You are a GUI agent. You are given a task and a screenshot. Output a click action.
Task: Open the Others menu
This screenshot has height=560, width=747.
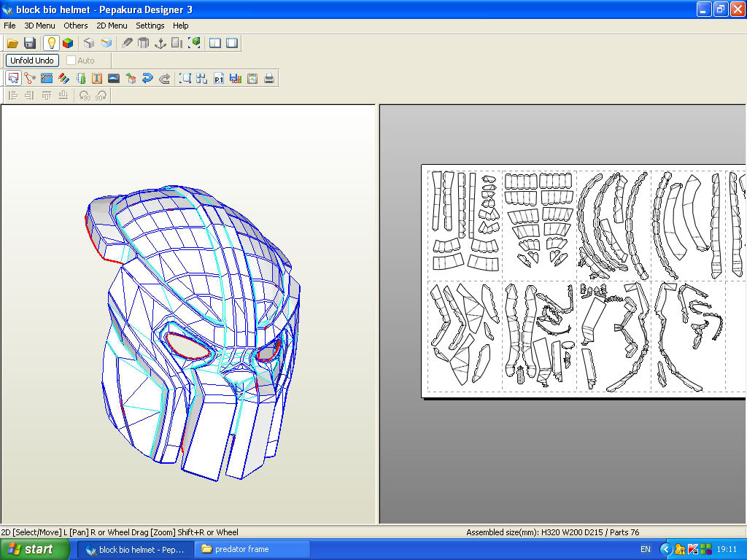tap(76, 26)
